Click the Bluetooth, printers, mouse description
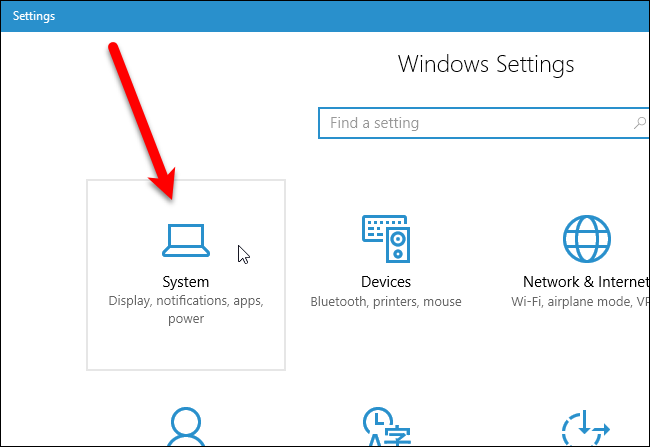Screen dimensions: 650x447 pyautogui.click(x=385, y=301)
